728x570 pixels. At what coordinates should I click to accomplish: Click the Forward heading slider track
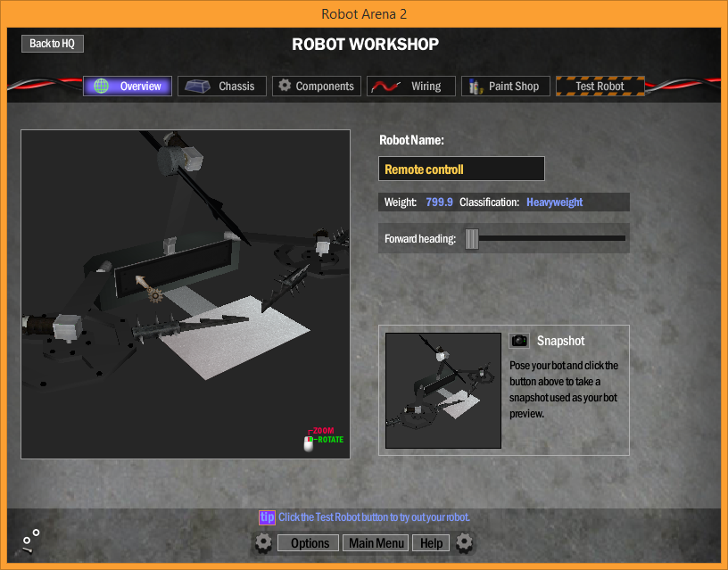click(x=551, y=238)
